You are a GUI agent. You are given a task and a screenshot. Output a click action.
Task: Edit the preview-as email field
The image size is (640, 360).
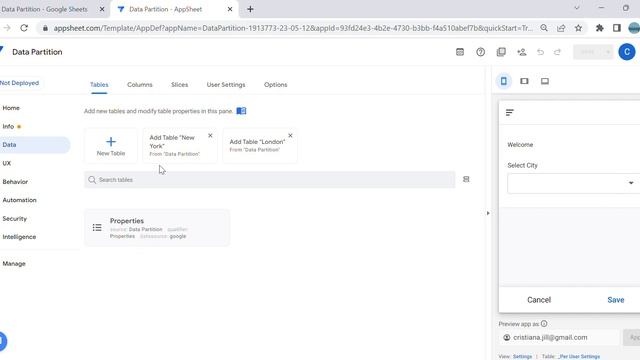click(559, 338)
